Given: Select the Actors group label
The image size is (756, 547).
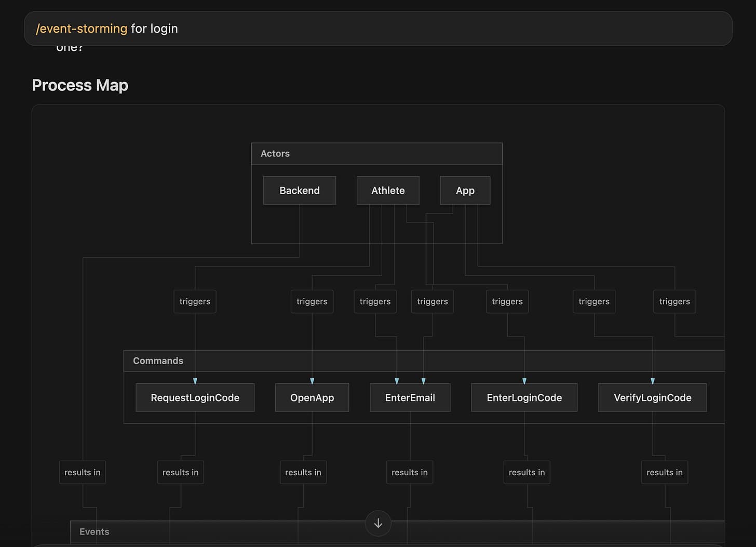Looking at the screenshot, I should point(275,154).
